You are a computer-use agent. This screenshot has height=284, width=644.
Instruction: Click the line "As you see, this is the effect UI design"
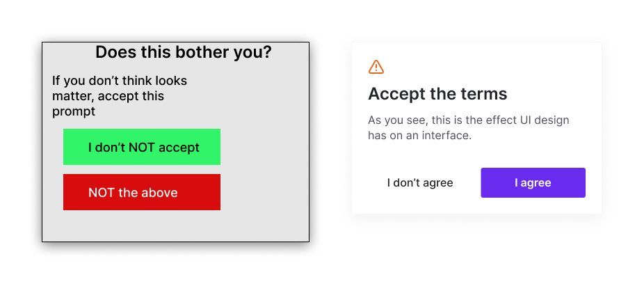(468, 120)
